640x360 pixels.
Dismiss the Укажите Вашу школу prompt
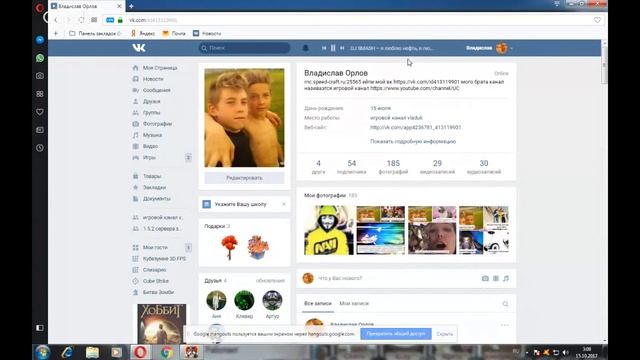click(x=284, y=204)
